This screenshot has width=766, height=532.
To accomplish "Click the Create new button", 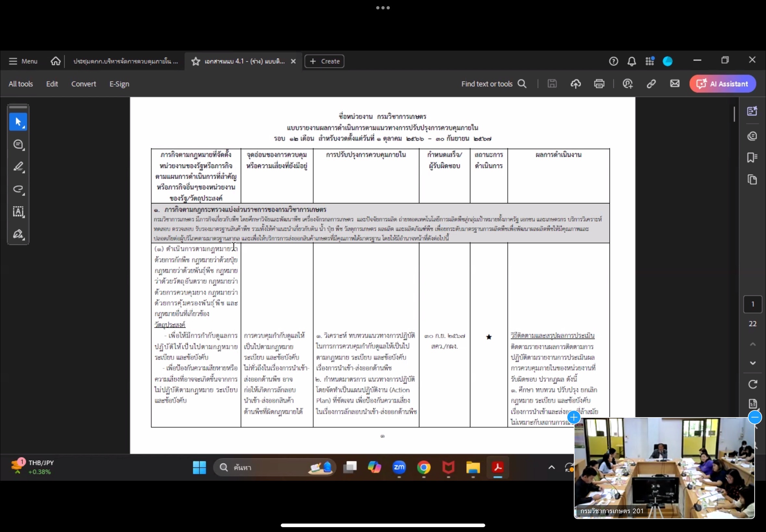I will point(324,61).
